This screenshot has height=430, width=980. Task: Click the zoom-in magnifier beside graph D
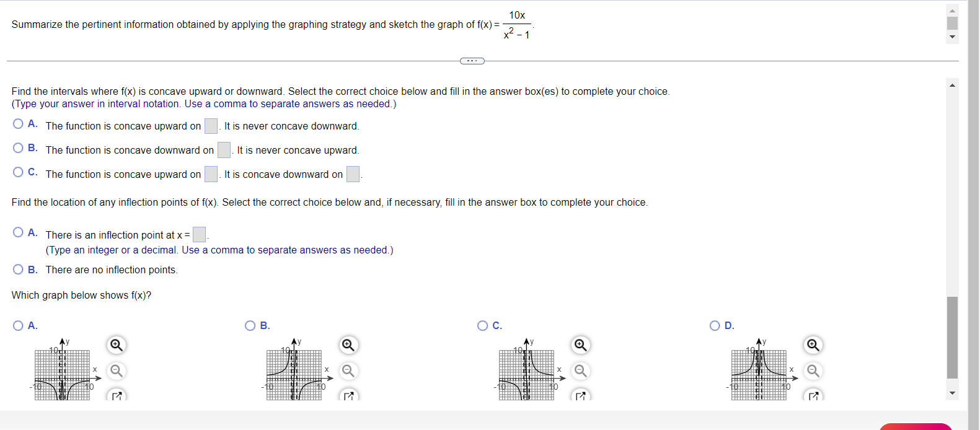click(x=813, y=344)
